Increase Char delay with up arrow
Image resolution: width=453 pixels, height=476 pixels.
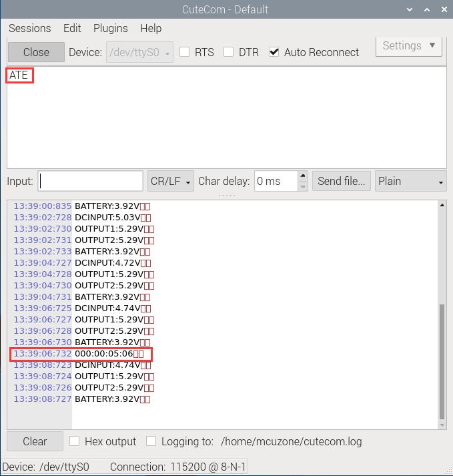(302, 176)
